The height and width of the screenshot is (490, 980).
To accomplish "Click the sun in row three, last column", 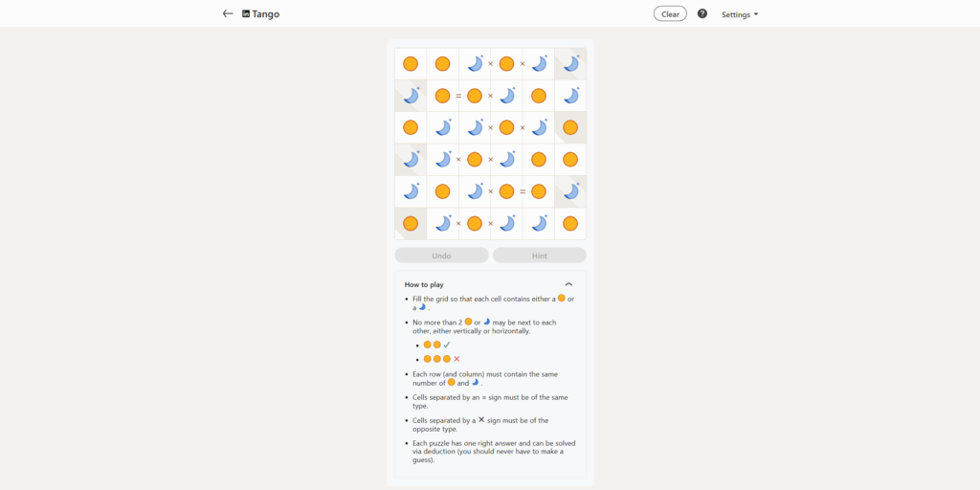I will pos(570,127).
